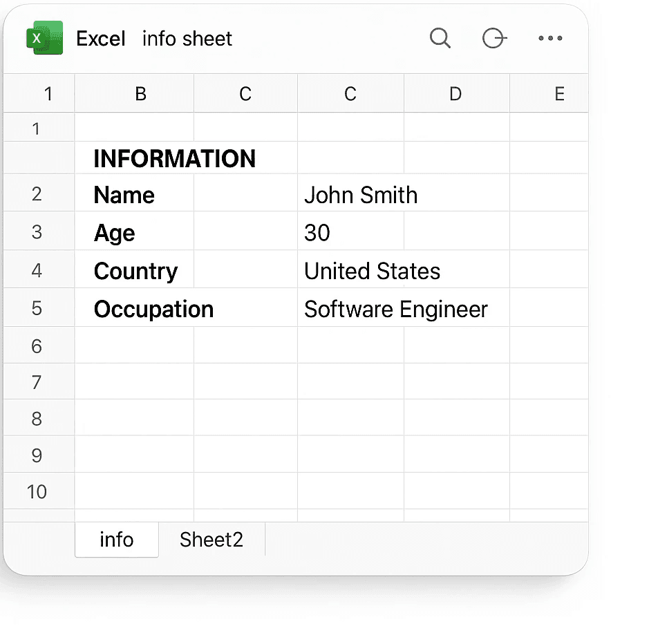This screenshot has height=644, width=649.
Task: Select the Country label cell
Action: (x=135, y=271)
